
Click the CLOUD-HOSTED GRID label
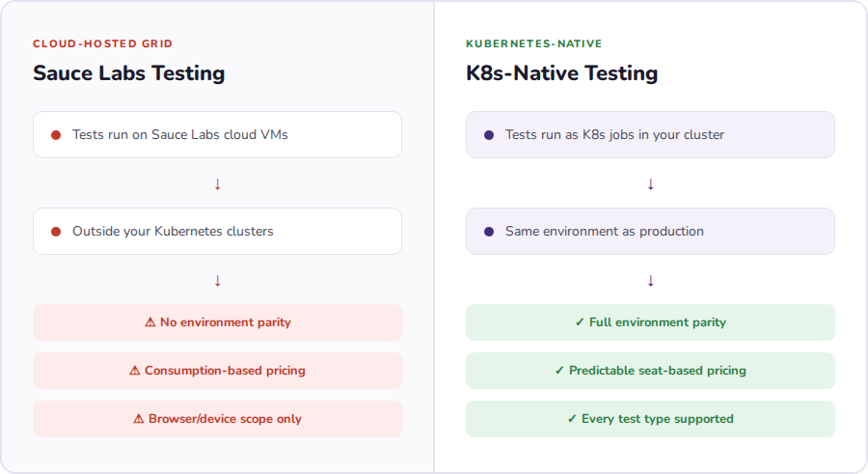[x=103, y=44]
